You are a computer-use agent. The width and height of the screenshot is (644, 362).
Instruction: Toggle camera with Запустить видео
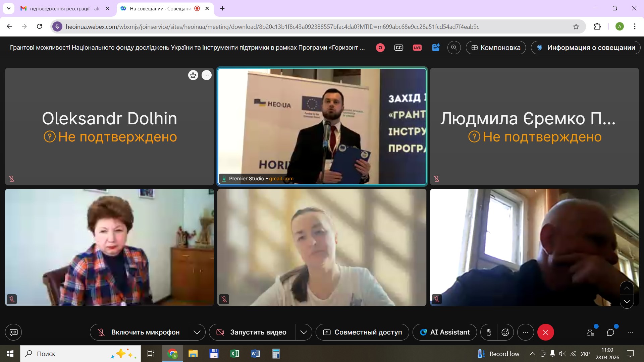tap(253, 332)
